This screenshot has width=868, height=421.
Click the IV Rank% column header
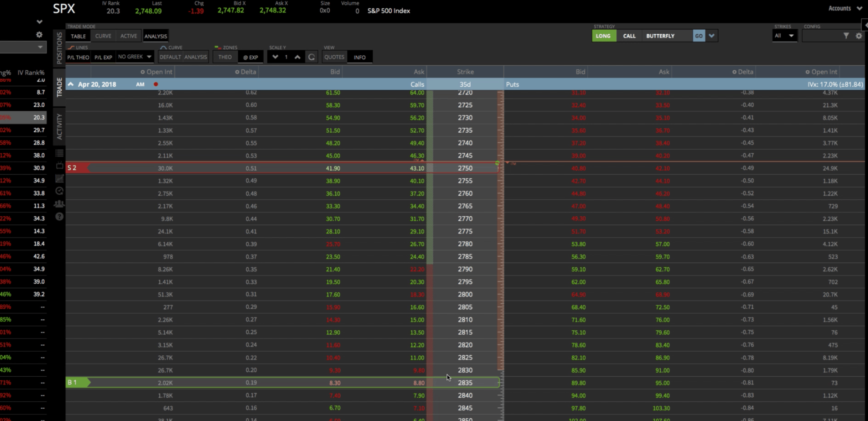[x=31, y=72]
